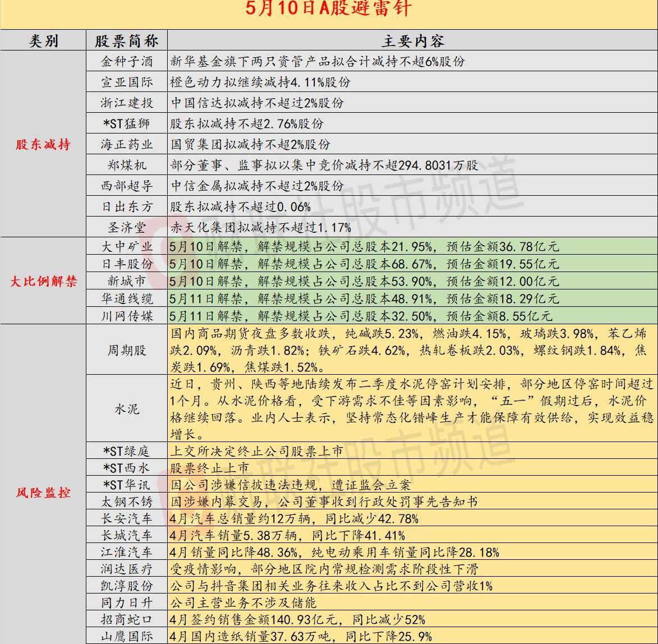Viewport: 658px width, 644px height.
Task: Click 橙色动力拟继续减持4.11%股份 cell
Action: 412,82
